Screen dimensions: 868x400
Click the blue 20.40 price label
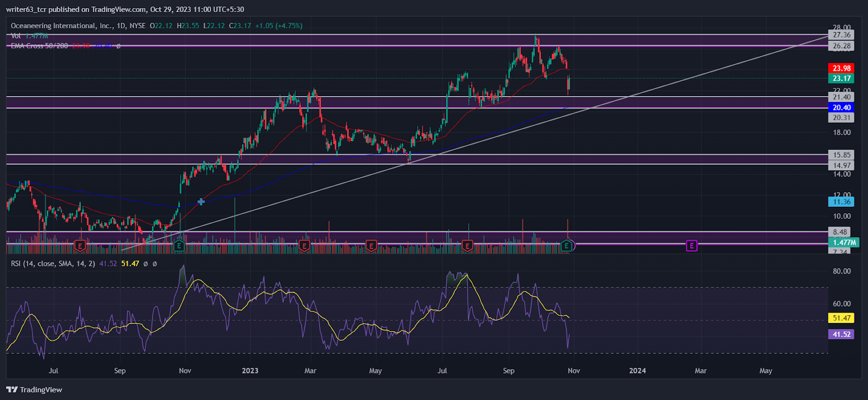841,107
